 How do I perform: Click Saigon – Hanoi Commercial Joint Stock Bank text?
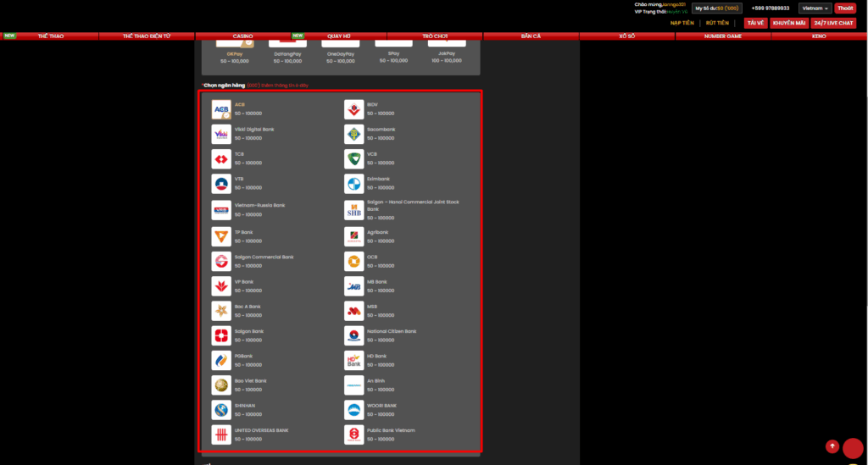tap(413, 205)
